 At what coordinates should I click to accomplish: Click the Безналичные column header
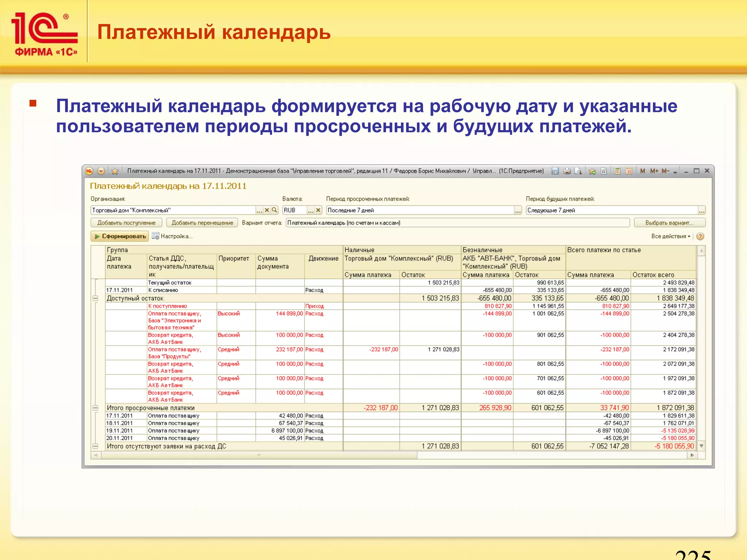click(513, 250)
